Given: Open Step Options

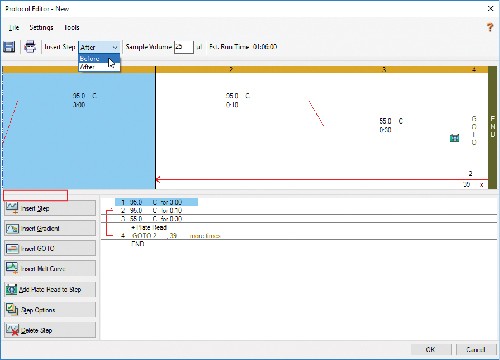Looking at the screenshot, I should tap(50, 310).
